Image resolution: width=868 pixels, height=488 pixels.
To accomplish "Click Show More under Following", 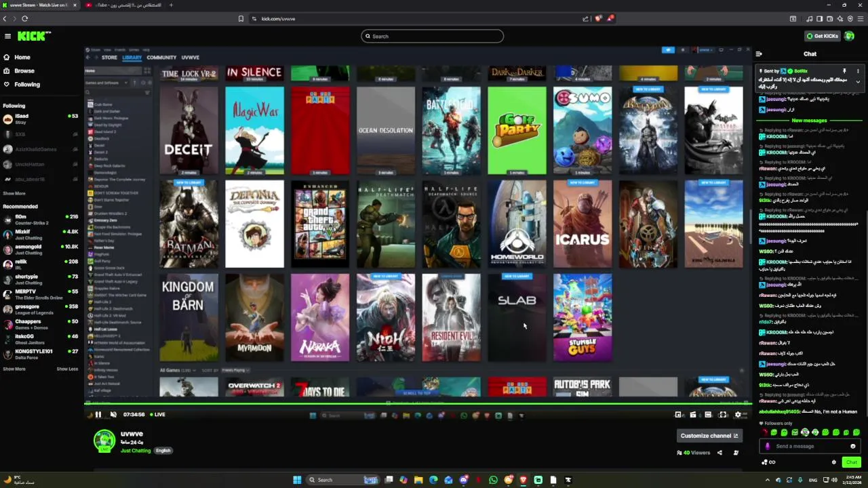I will pyautogui.click(x=14, y=193).
